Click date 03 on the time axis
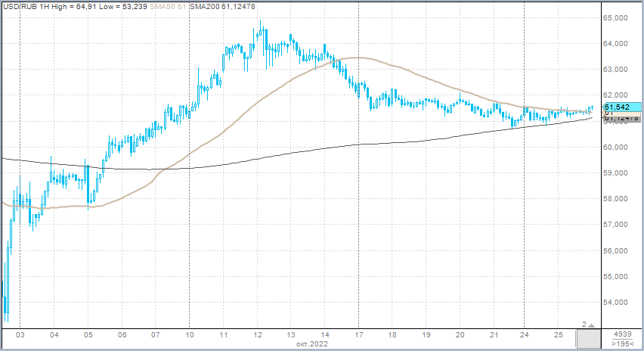 [x=20, y=334]
